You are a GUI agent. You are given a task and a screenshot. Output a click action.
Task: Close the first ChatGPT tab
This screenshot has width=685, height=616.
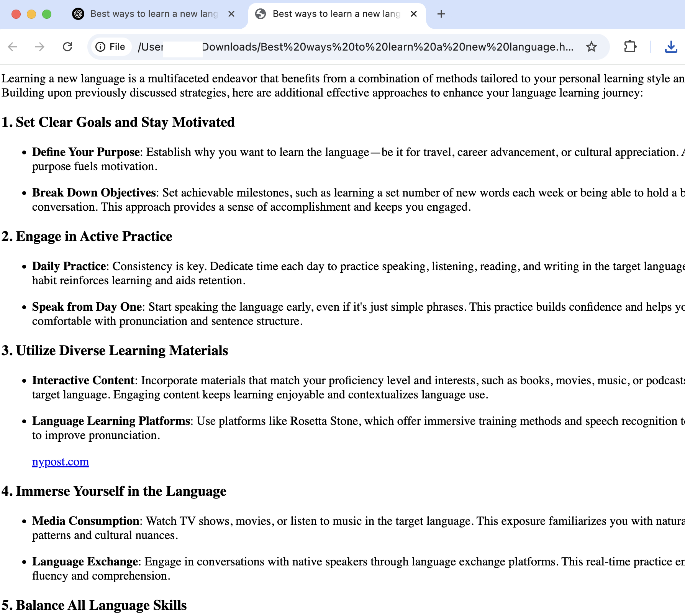pyautogui.click(x=231, y=14)
